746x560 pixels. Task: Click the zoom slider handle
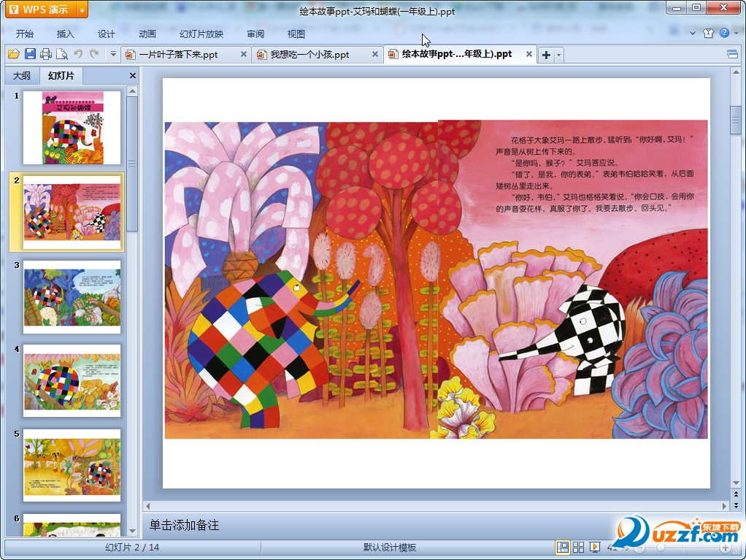pyautogui.click(x=661, y=548)
